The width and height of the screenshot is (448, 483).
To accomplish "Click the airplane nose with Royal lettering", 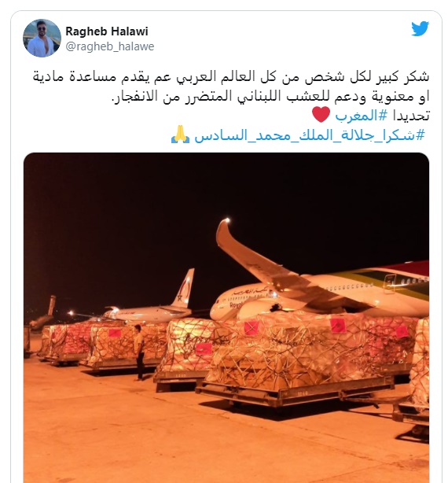I will coord(230,306).
